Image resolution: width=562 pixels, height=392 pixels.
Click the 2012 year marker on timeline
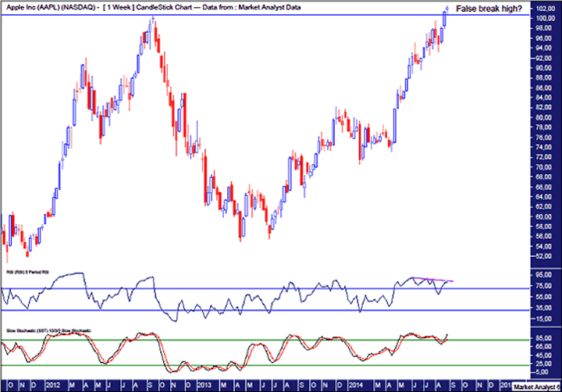click(53, 386)
